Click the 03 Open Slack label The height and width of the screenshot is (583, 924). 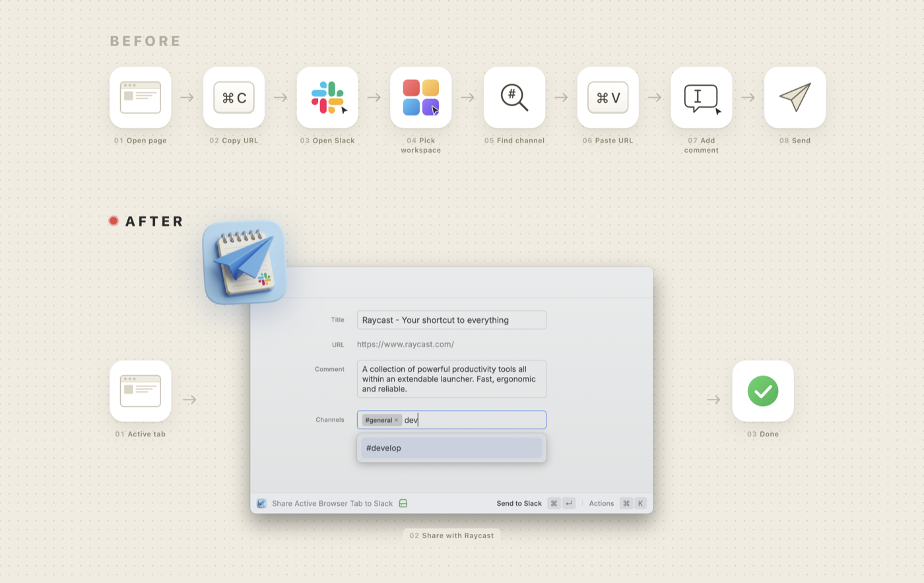(327, 141)
